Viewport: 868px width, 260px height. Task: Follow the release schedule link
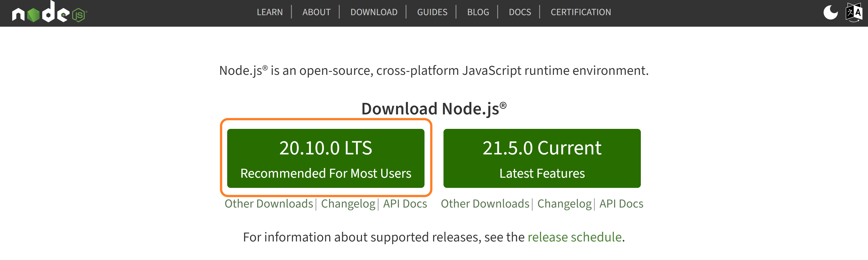point(575,237)
